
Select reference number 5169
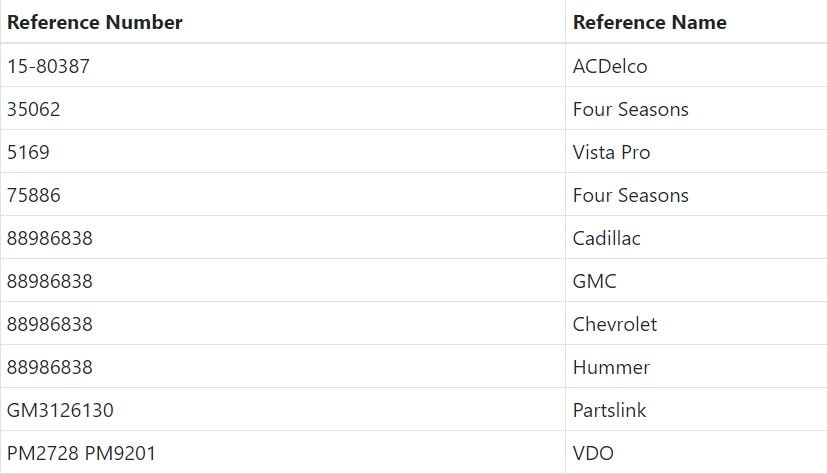tap(28, 152)
